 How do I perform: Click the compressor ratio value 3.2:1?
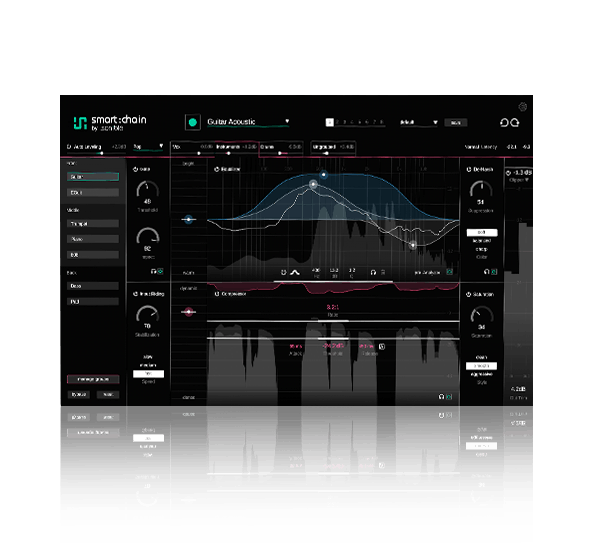tap(333, 307)
